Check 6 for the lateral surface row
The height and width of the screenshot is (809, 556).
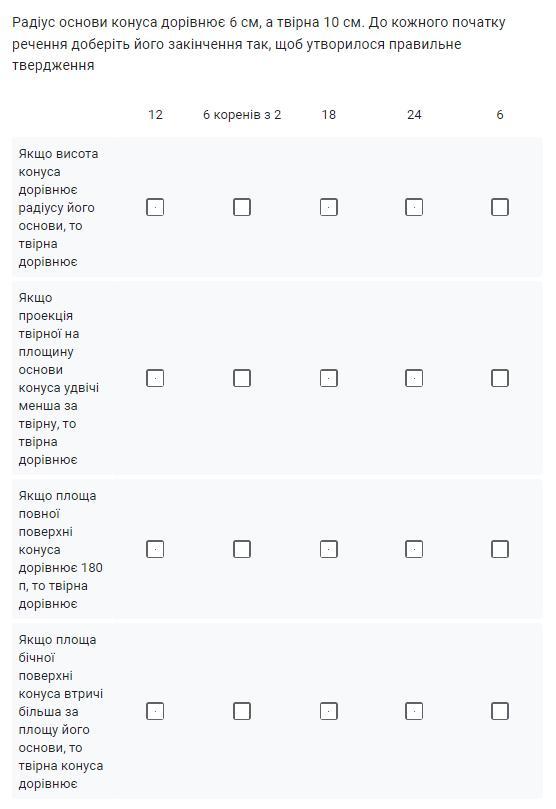500,711
